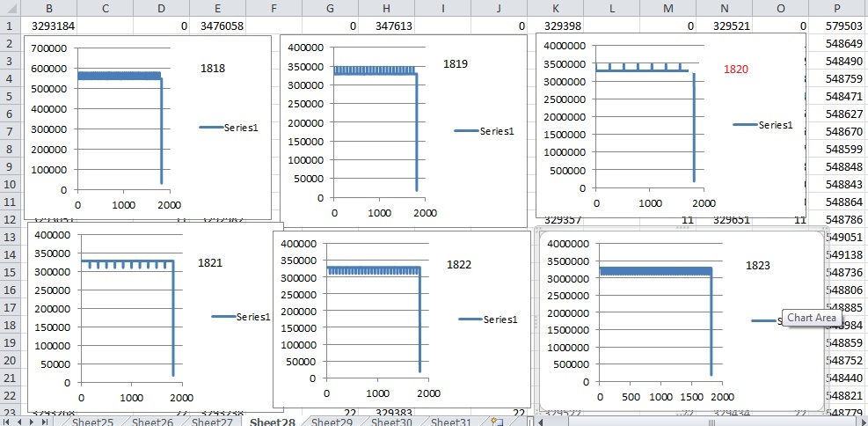Click the 1822 chart title text
The width and height of the screenshot is (868, 426).
458,264
